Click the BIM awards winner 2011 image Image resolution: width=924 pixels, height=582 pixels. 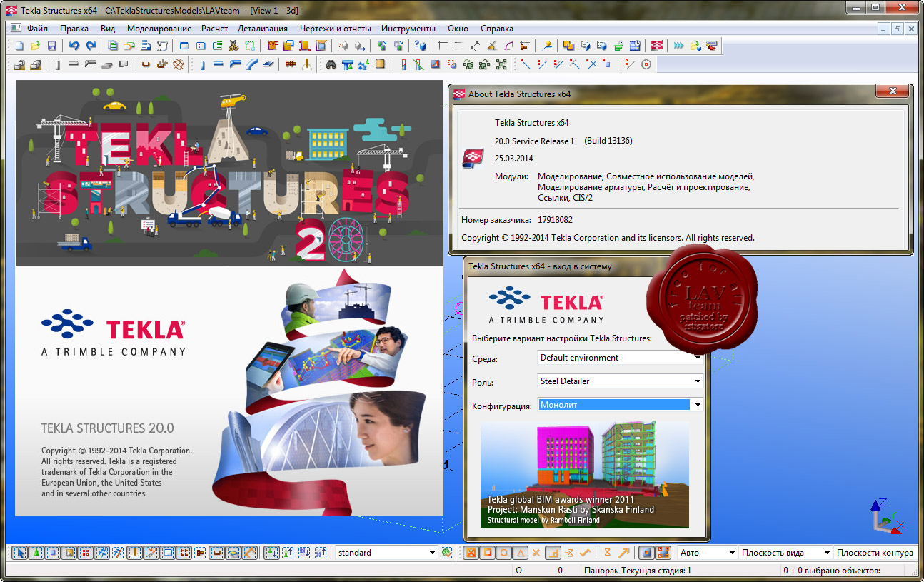pyautogui.click(x=585, y=474)
